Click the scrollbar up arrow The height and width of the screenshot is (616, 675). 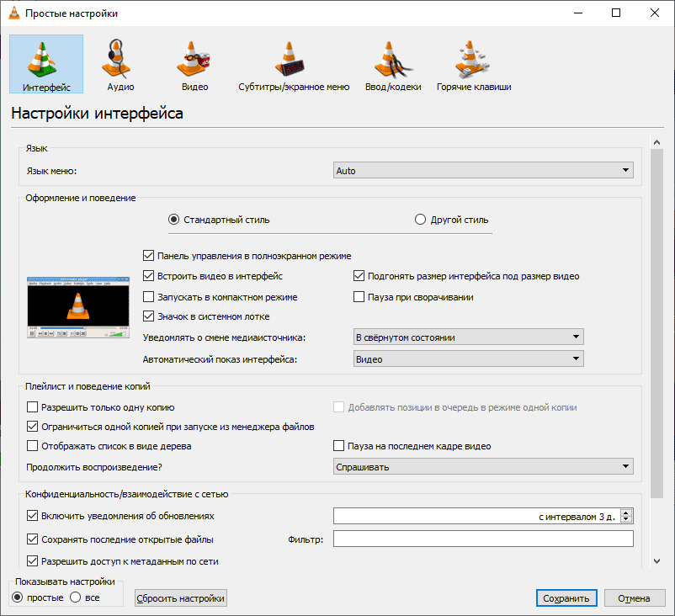click(x=656, y=142)
